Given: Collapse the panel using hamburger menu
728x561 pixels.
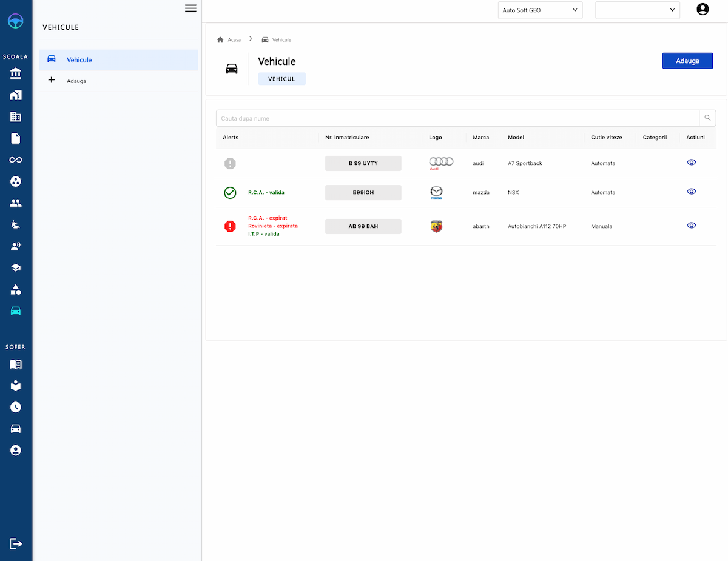Looking at the screenshot, I should [x=190, y=8].
